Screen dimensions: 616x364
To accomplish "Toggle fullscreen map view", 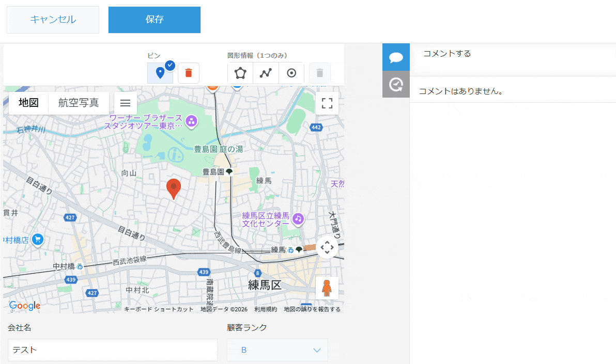I will [x=327, y=103].
